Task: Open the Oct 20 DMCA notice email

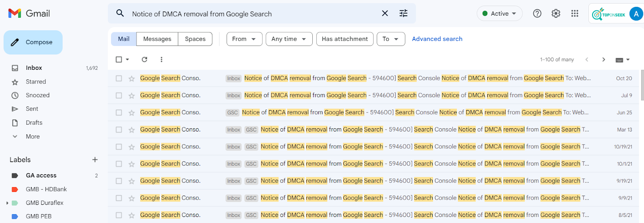Action: pos(374,78)
